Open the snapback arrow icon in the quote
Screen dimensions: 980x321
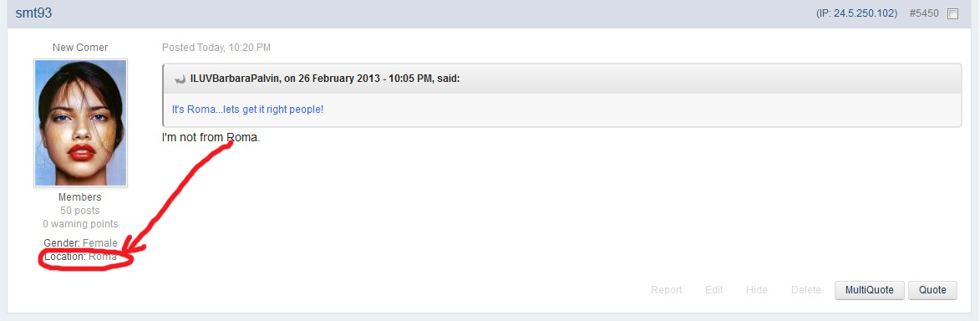[180, 79]
